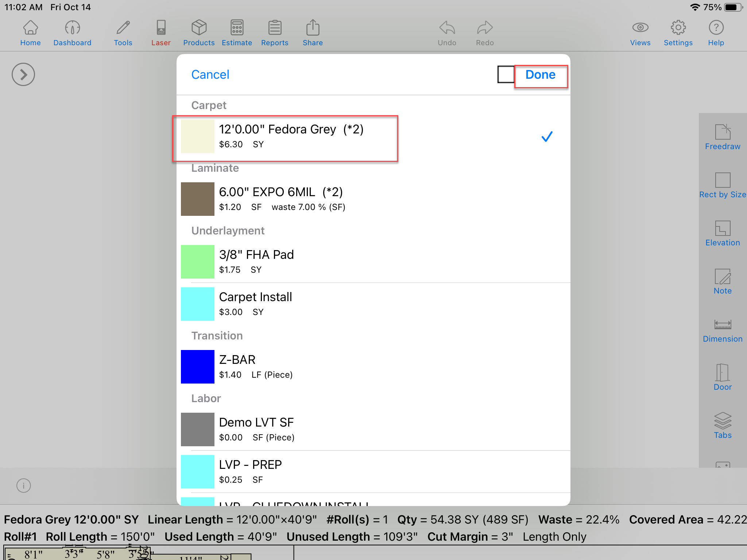The image size is (747, 560).
Task: Open the Products box icon
Action: coord(199,33)
